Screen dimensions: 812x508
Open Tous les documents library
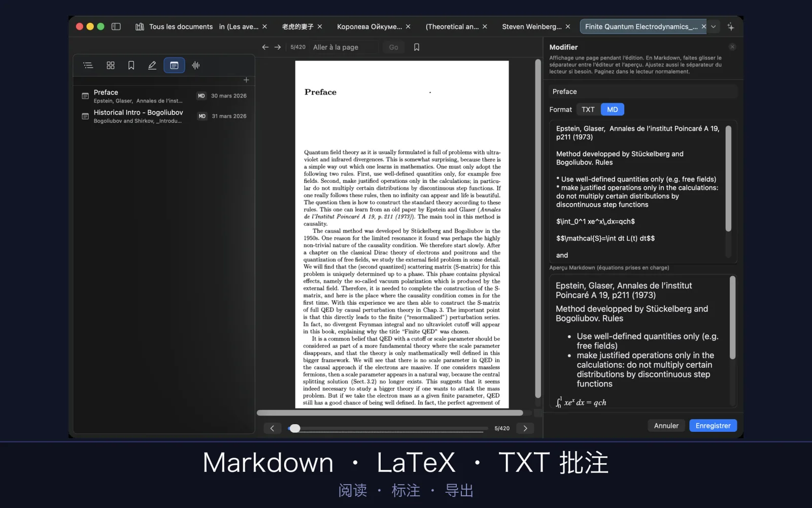click(174, 26)
